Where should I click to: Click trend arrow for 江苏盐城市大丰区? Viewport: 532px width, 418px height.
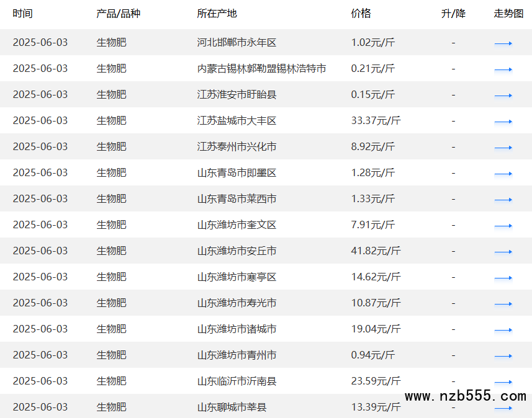503,122
